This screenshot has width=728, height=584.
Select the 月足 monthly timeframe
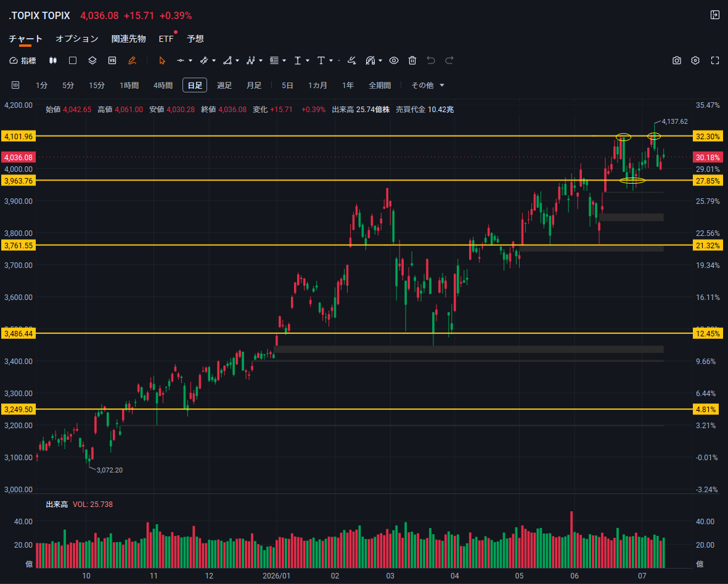click(x=254, y=86)
